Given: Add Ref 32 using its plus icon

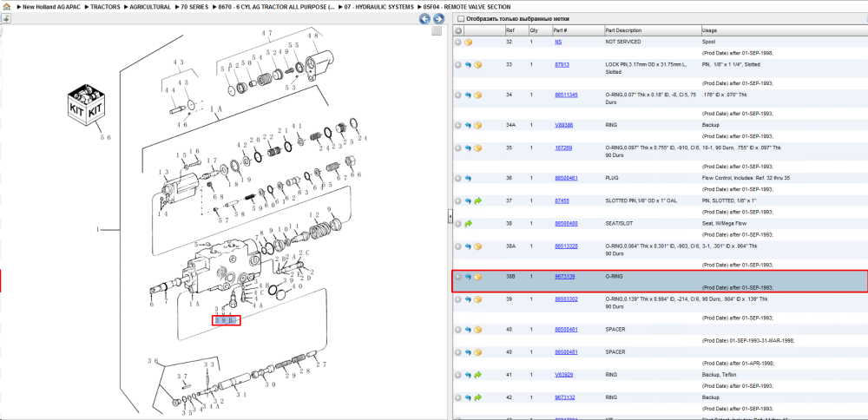Looking at the screenshot, I should (x=458, y=42).
